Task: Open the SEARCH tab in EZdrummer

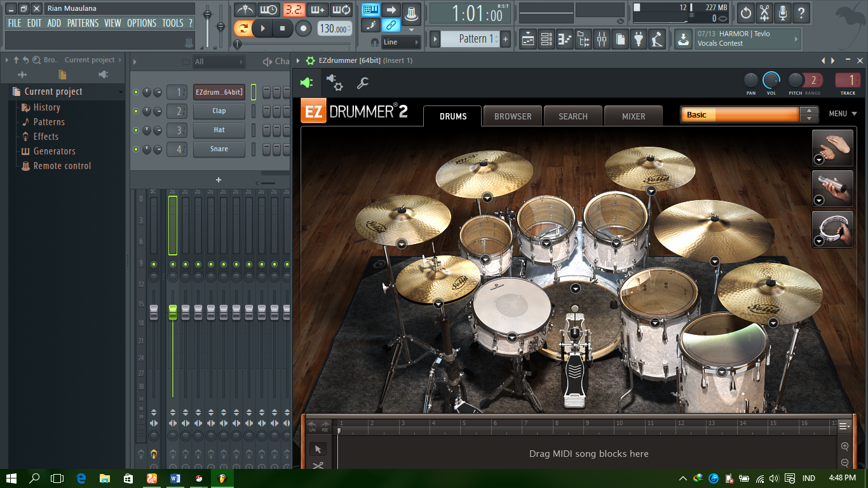Action: click(x=573, y=116)
